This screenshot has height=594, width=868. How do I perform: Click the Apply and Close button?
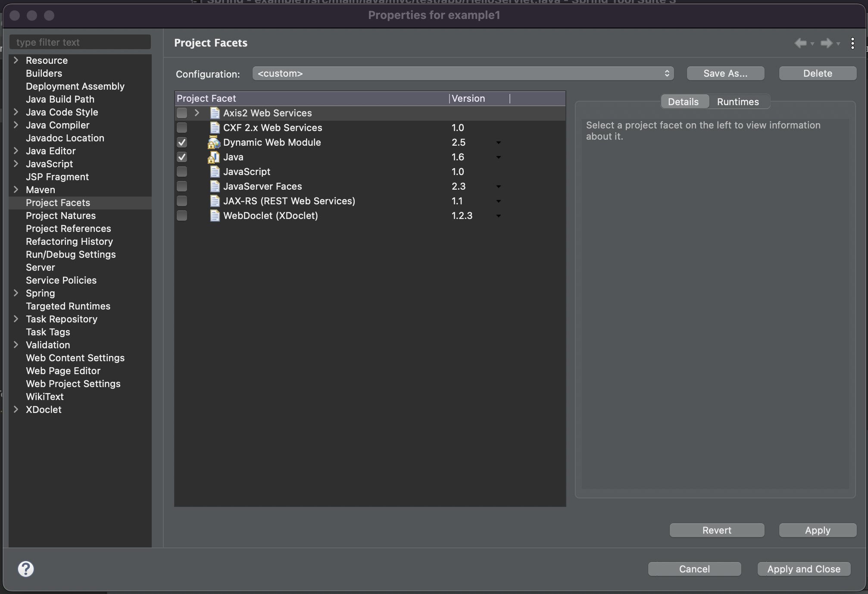coord(803,569)
